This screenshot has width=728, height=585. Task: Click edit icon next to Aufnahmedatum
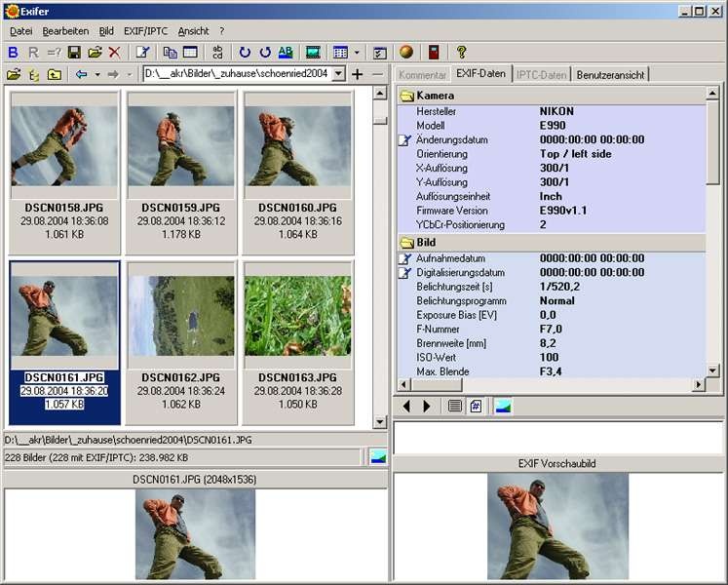pyautogui.click(x=404, y=258)
